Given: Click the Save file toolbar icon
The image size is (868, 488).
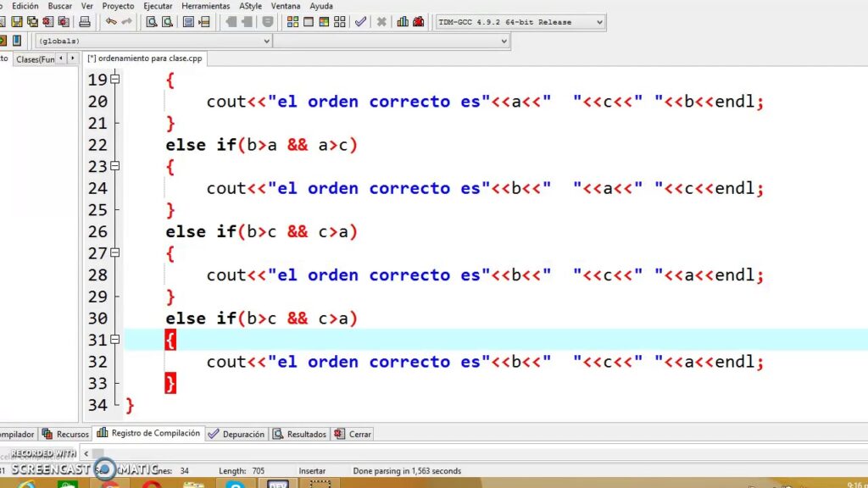Looking at the screenshot, I should [x=17, y=22].
